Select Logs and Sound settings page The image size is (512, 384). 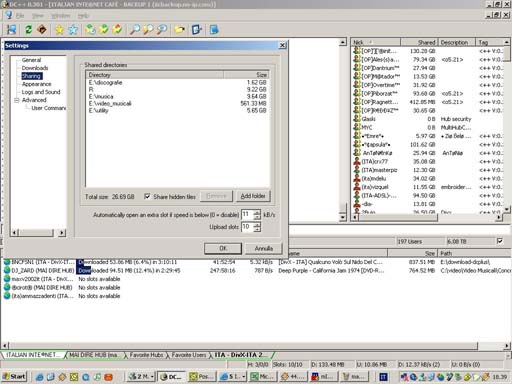tap(41, 92)
